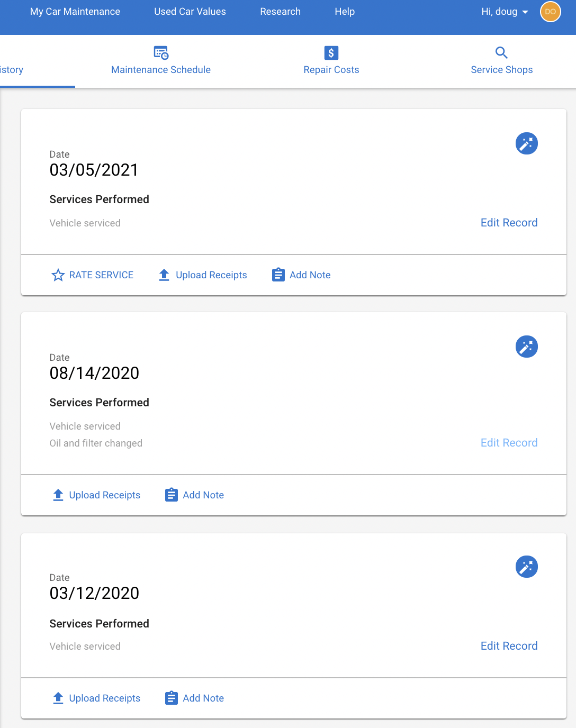Edit Record for the 03/12/2020 service
This screenshot has width=576, height=728.
(x=509, y=646)
